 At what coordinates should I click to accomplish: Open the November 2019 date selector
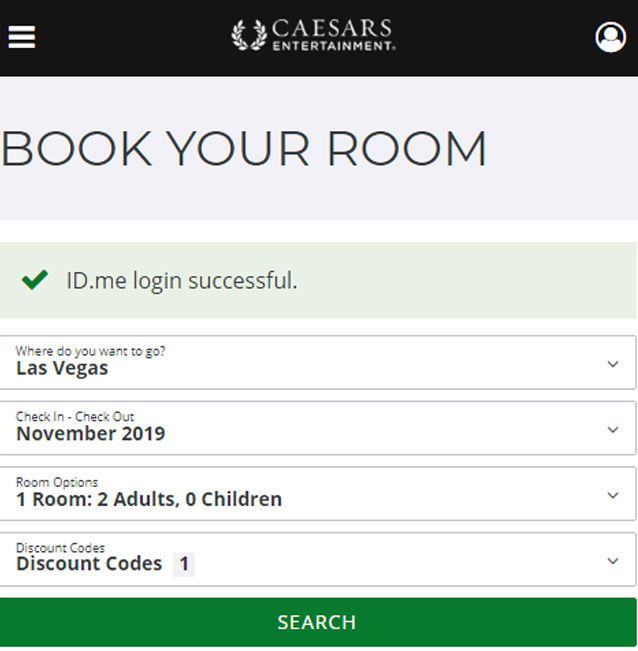click(91, 434)
